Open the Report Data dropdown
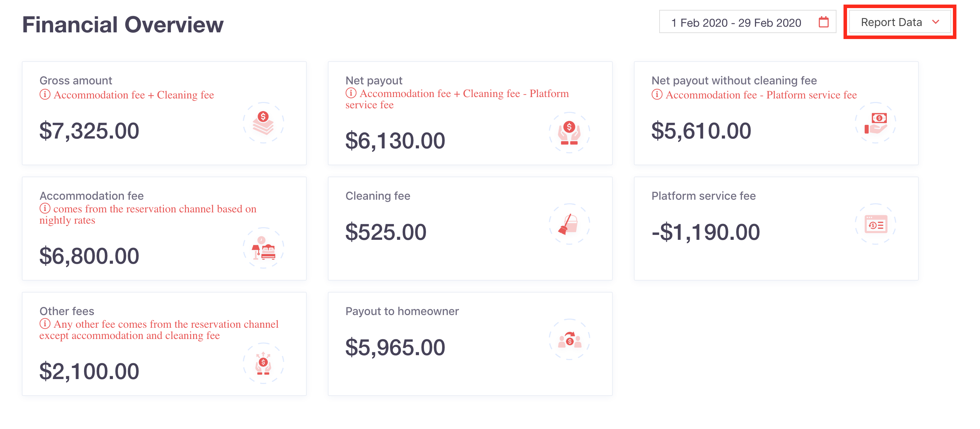This screenshot has width=980, height=429. [900, 22]
